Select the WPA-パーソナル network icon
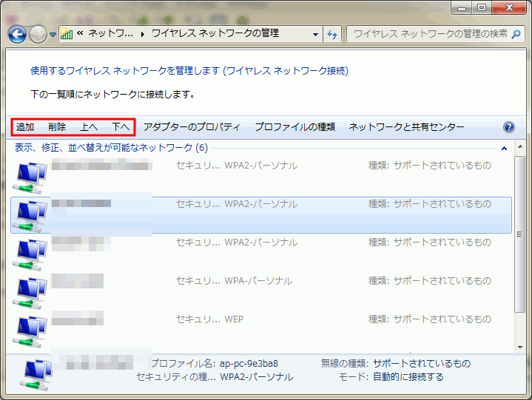 pyautogui.click(x=32, y=291)
